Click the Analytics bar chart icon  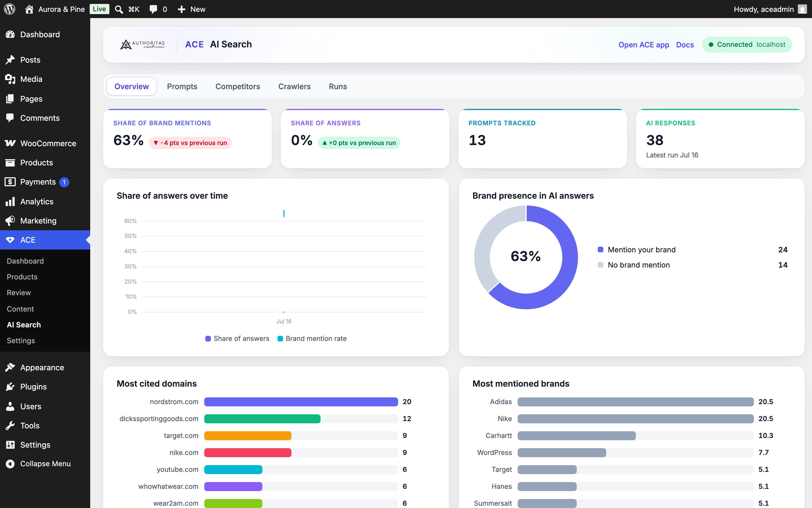tap(10, 201)
